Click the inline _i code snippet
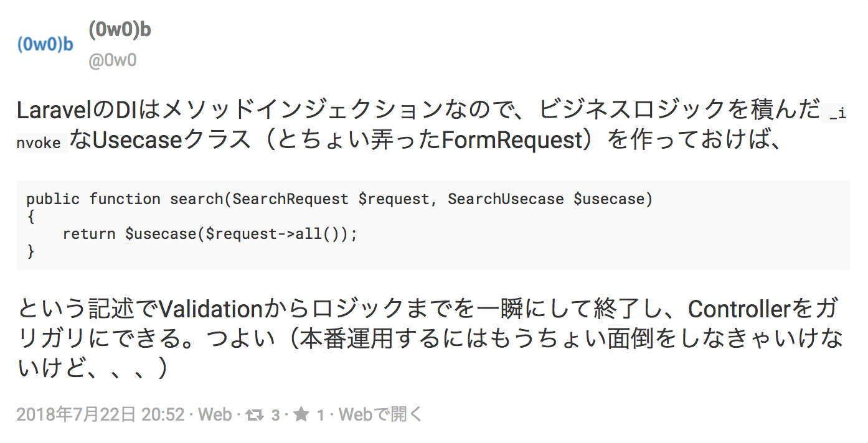Viewport: 868px width, 443px height. coord(834,113)
